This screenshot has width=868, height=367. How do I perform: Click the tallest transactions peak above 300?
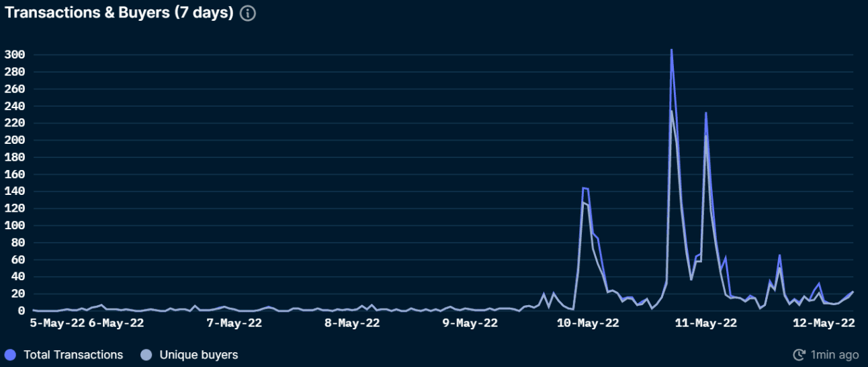point(671,50)
